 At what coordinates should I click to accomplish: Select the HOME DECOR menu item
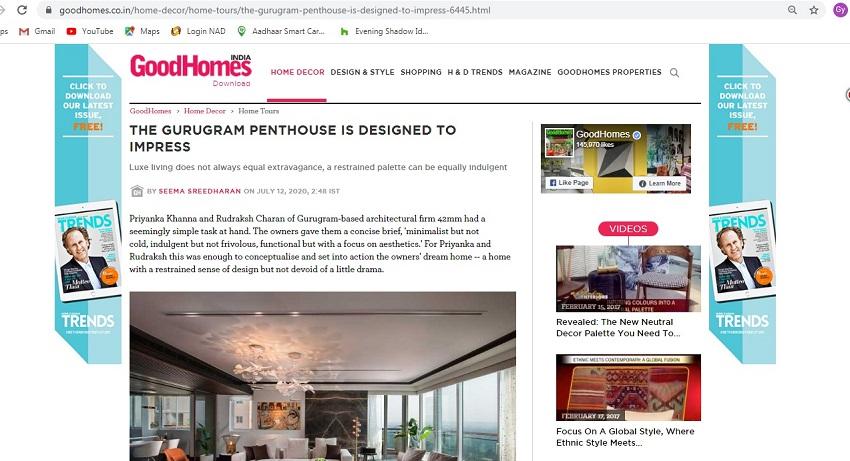pos(298,72)
